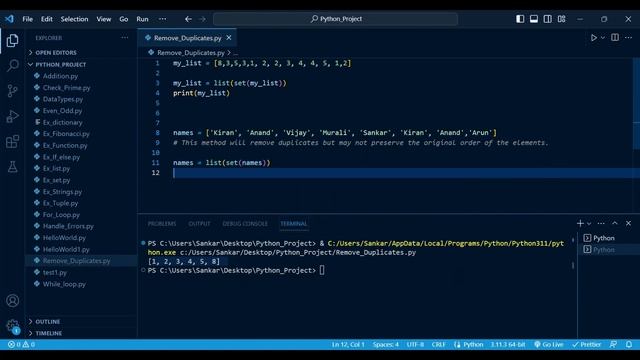Click UTF-8 encoding status item
This screenshot has height=360, width=640.
click(x=415, y=344)
